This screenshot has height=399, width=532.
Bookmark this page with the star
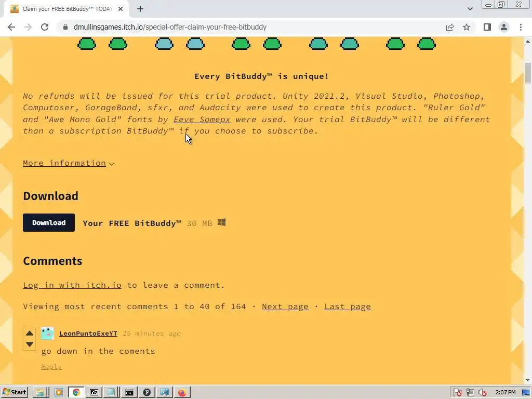[x=467, y=27]
